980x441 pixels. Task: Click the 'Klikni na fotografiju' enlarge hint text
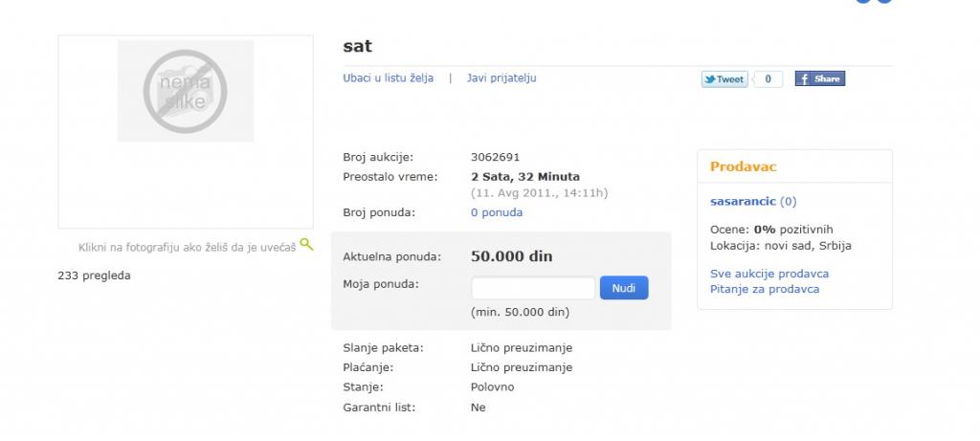187,248
